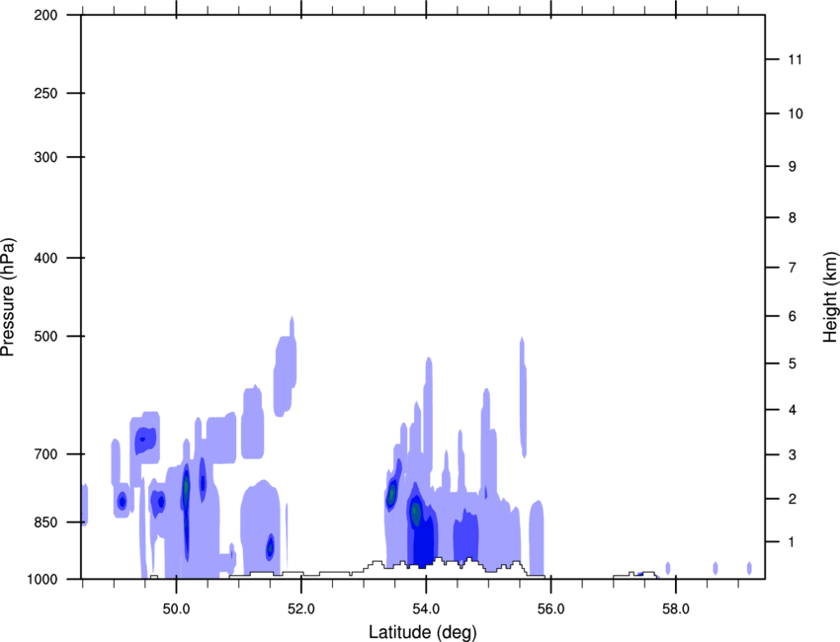Click the 'Latitude (deg)' axis title

pyautogui.click(x=423, y=632)
